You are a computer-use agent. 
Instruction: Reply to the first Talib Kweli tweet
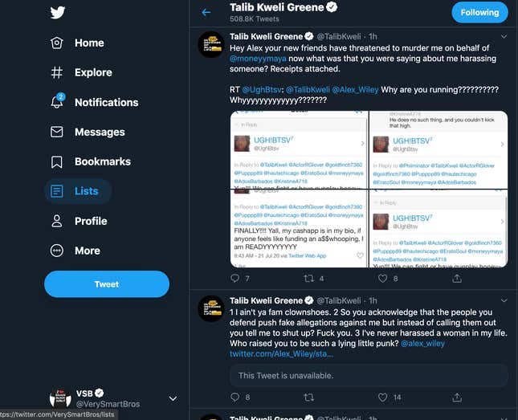[x=235, y=278]
